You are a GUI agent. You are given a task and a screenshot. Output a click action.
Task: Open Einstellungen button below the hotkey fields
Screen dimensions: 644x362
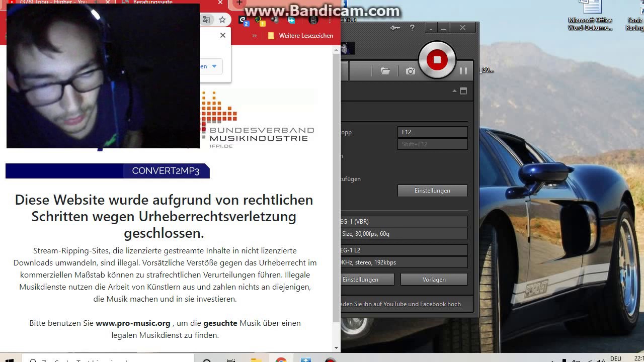click(433, 191)
